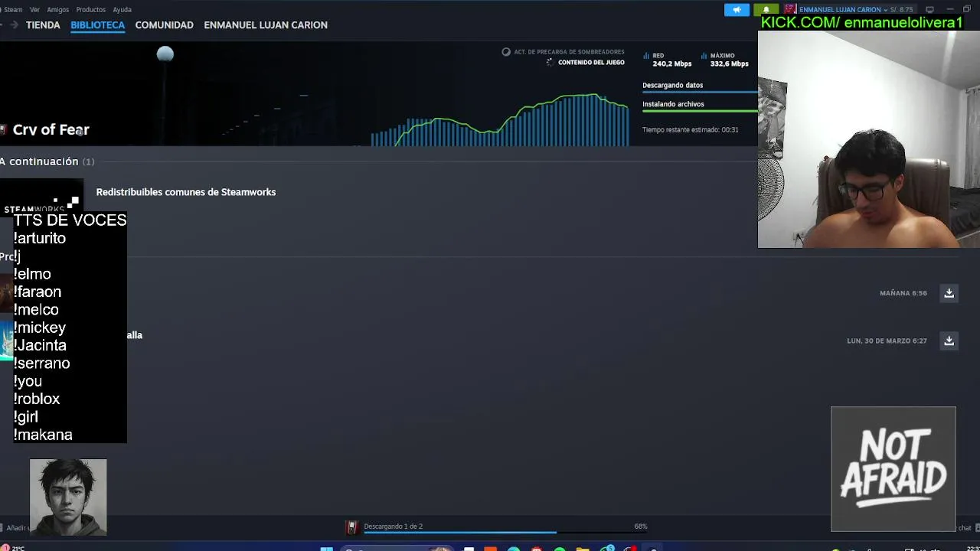Click the Tiempo restante estimado text
Viewport: 980px width, 551px height.
690,130
